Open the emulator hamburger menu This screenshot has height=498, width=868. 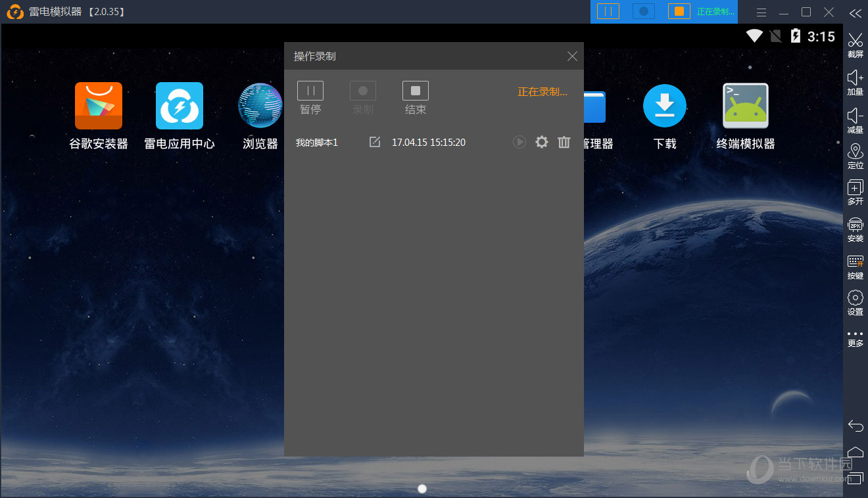click(761, 12)
